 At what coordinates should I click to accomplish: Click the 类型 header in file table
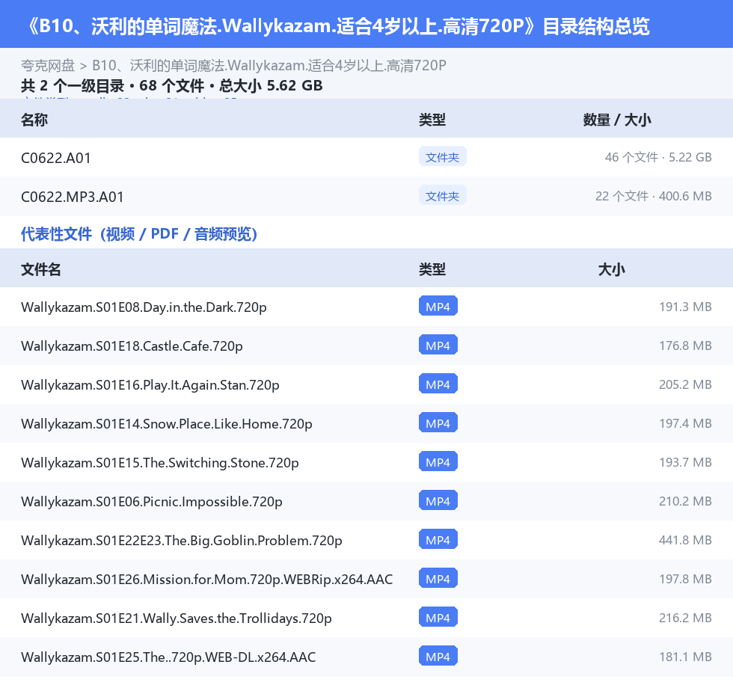[432, 269]
